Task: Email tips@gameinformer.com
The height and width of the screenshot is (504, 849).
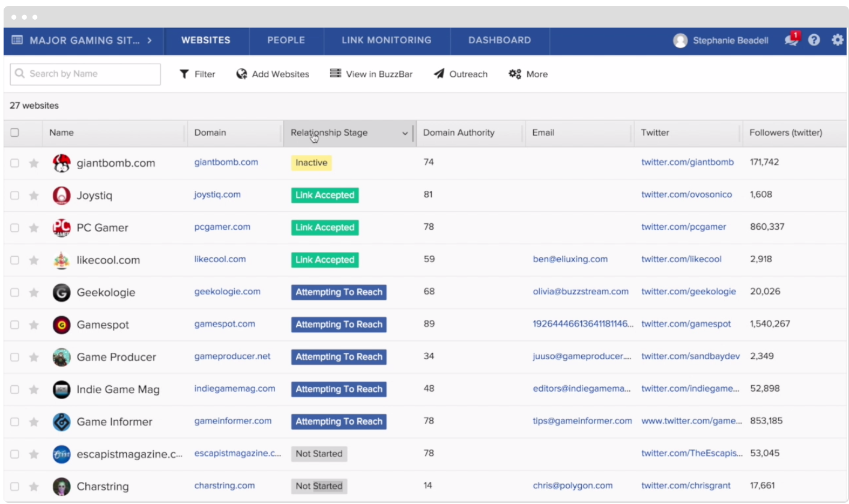Action: click(x=582, y=421)
